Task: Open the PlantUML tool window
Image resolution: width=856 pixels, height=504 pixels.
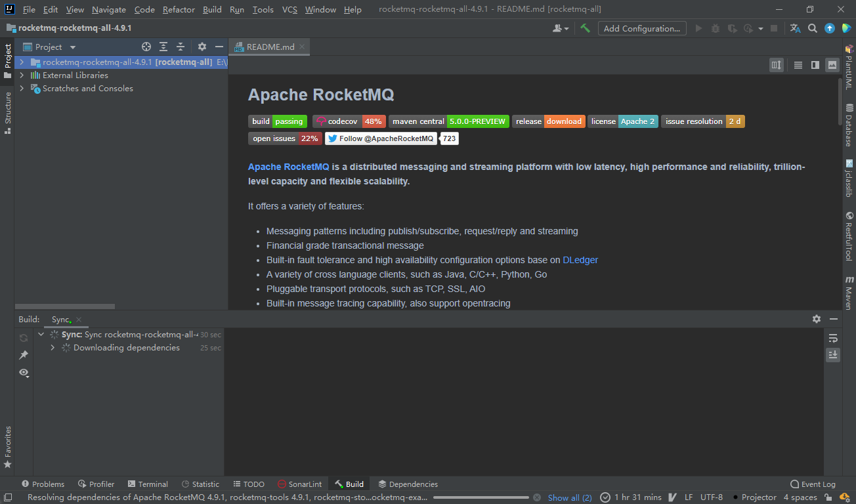Action: pyautogui.click(x=849, y=67)
